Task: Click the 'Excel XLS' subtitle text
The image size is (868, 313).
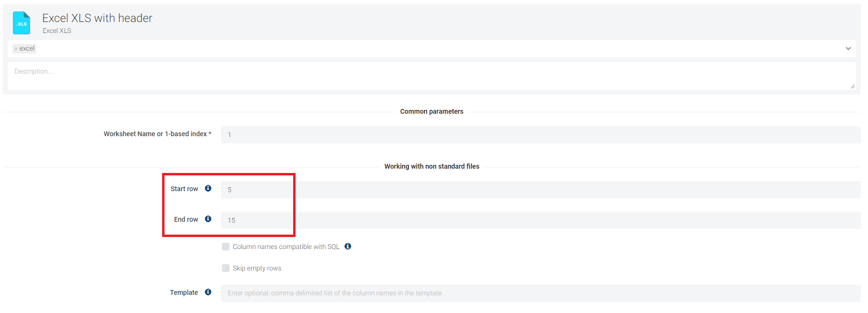Action: click(x=57, y=31)
